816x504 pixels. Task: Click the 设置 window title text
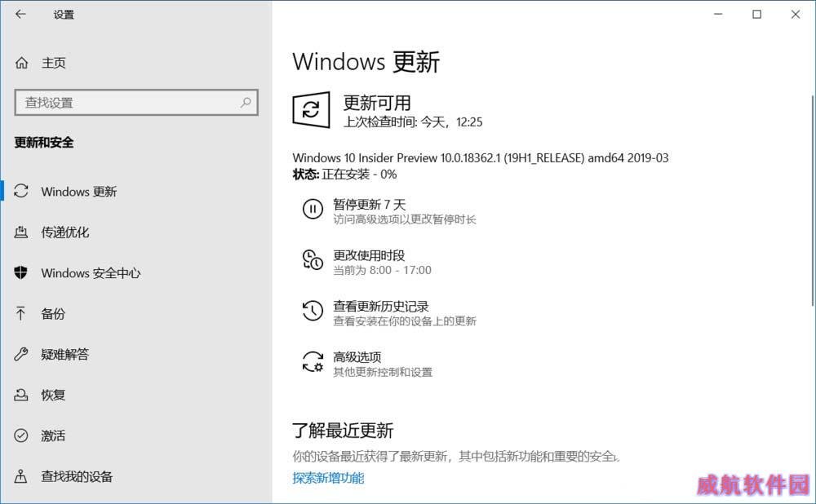coord(64,15)
